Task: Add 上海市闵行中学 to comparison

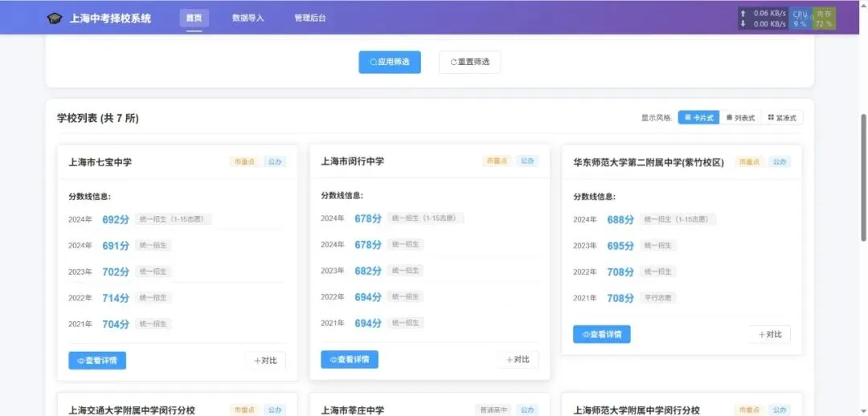Action: coord(518,360)
